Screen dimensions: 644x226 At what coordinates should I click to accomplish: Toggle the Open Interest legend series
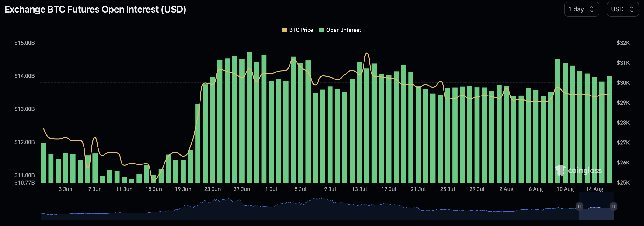[340, 30]
